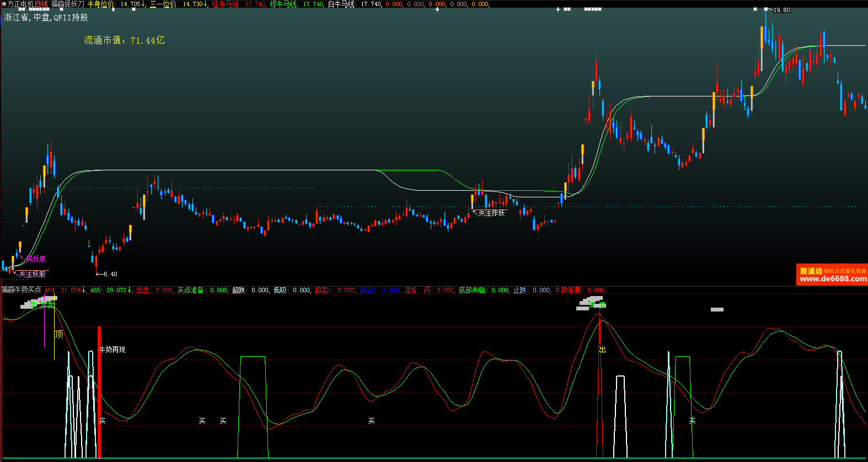Click the 浙江省,中盘,QFII持股 info line

46,18
